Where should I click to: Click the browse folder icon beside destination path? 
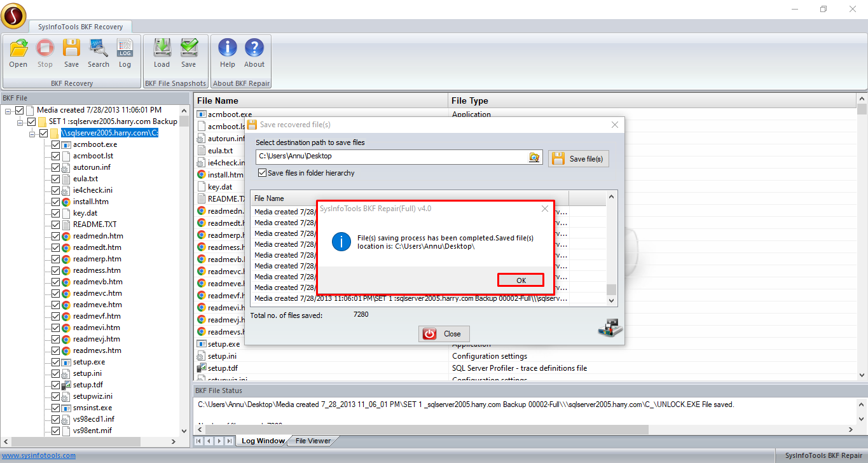535,157
